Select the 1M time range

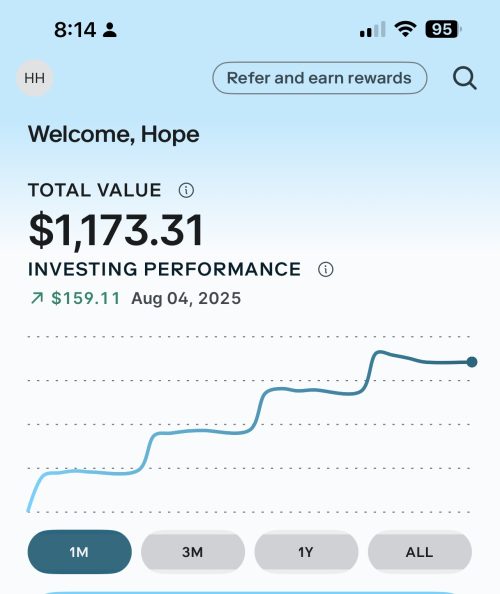pyautogui.click(x=80, y=552)
